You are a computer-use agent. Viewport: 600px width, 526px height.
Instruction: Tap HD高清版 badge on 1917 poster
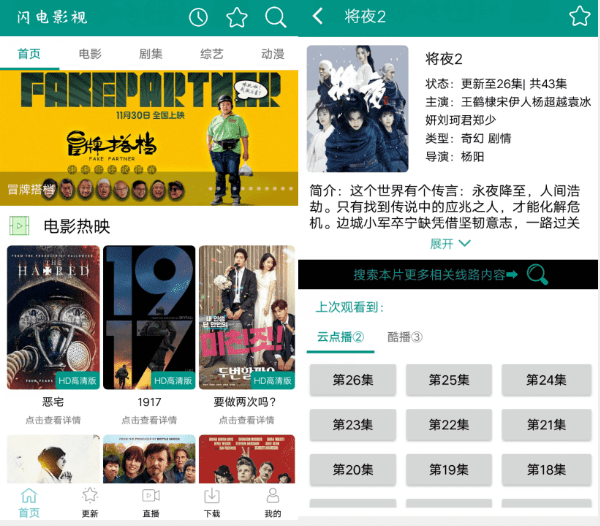(x=173, y=381)
